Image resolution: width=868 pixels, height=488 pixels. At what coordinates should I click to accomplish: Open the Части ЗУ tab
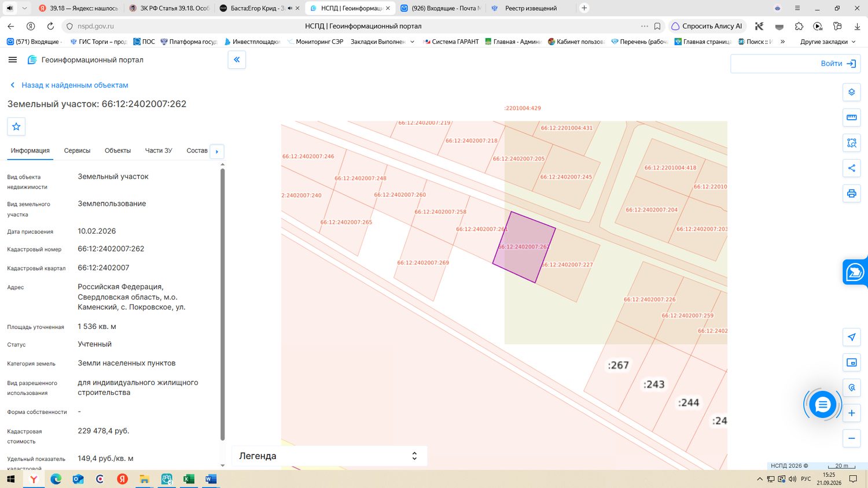tap(159, 150)
